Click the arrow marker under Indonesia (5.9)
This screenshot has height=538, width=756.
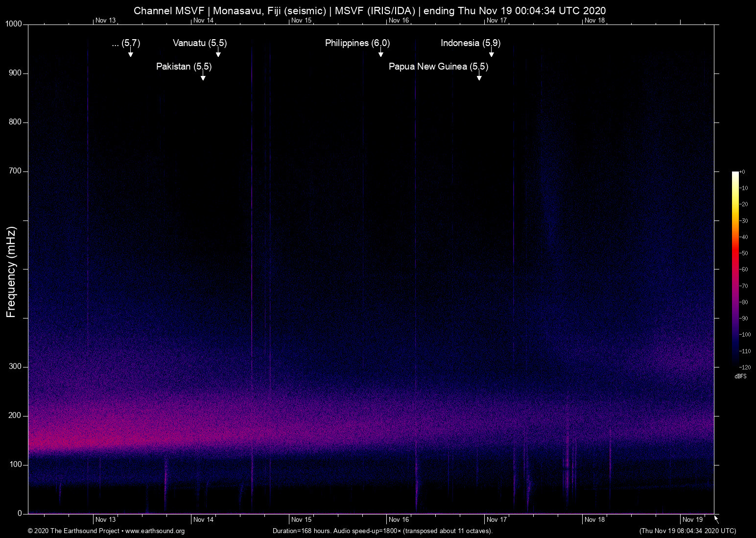[x=492, y=52]
